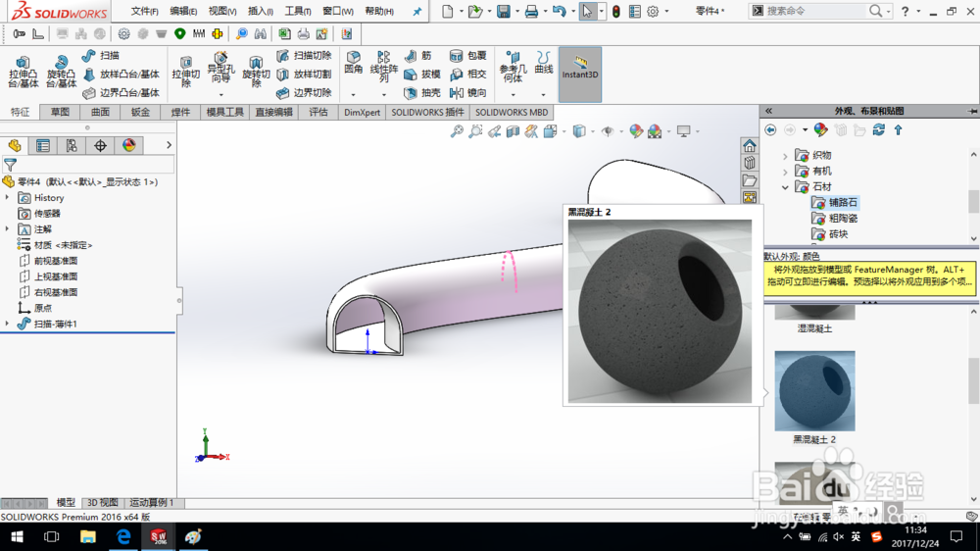Viewport: 980px width, 551px height.
Task: Click Edit Appearance icon in the view toolbar
Action: point(636,131)
